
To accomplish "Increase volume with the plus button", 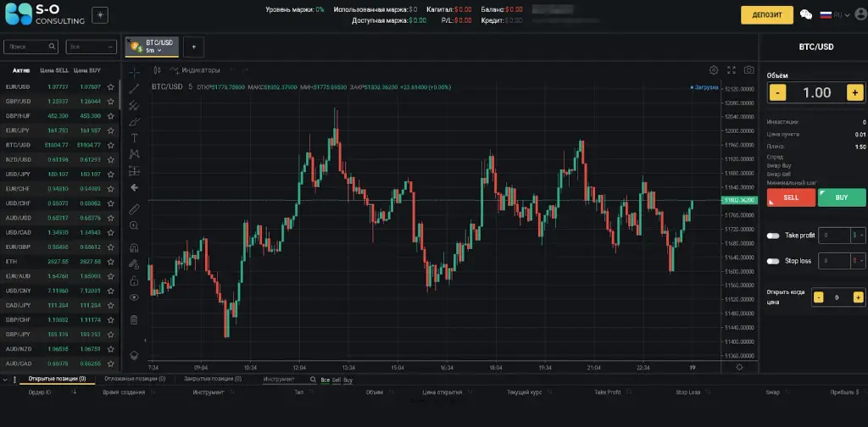I will (854, 93).
